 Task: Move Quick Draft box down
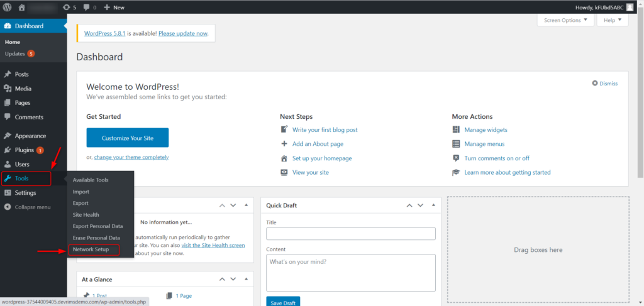click(420, 205)
